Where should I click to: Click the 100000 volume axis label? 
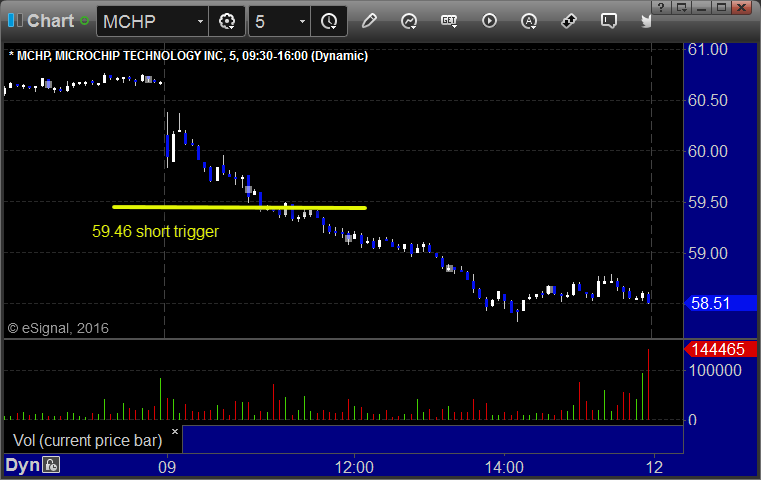click(715, 370)
